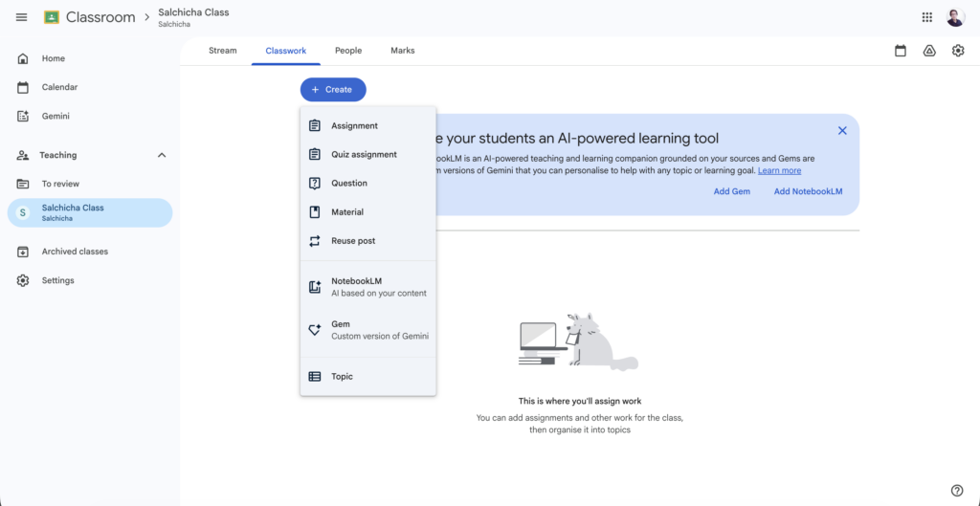Click the Add NotebookLM button

(808, 191)
